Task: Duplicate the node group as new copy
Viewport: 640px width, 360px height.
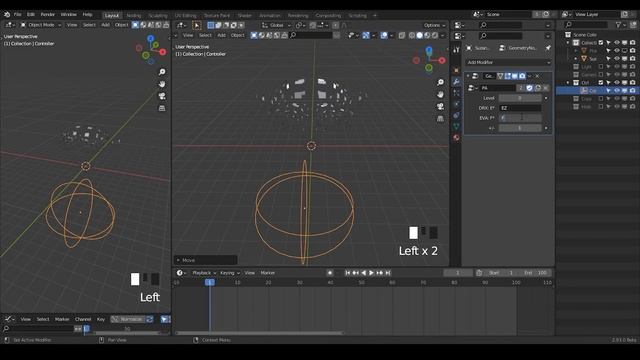Action: point(538,88)
